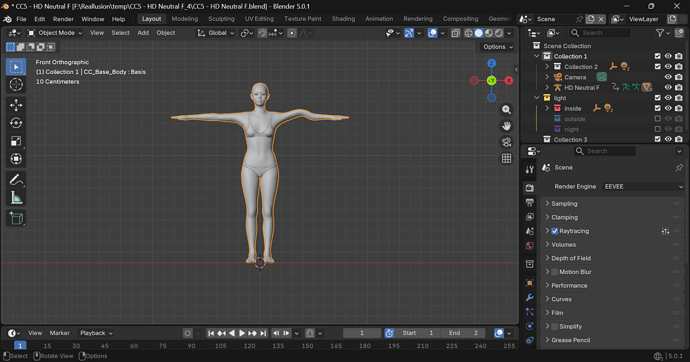Open the viewport Select menu
The width and height of the screenshot is (690, 362).
coord(120,33)
